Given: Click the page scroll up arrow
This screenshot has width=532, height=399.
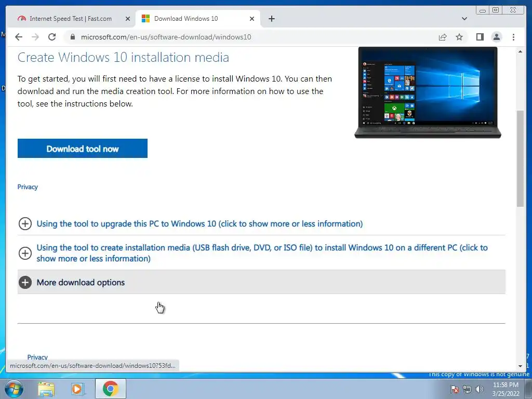Looking at the screenshot, I should [520, 51].
